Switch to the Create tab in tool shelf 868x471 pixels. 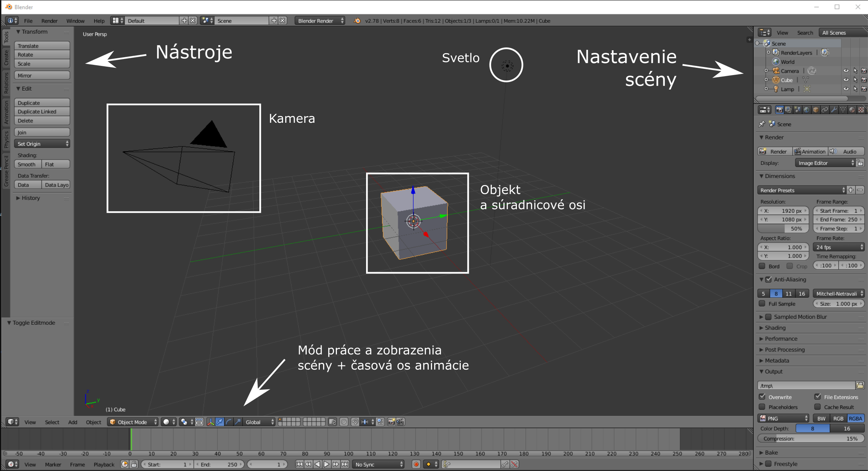[x=6, y=58]
